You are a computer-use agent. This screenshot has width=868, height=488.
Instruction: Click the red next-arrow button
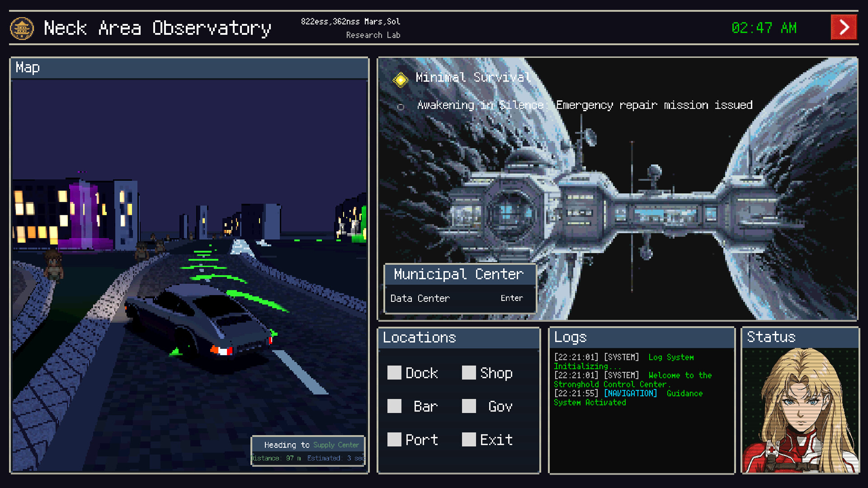tap(844, 28)
